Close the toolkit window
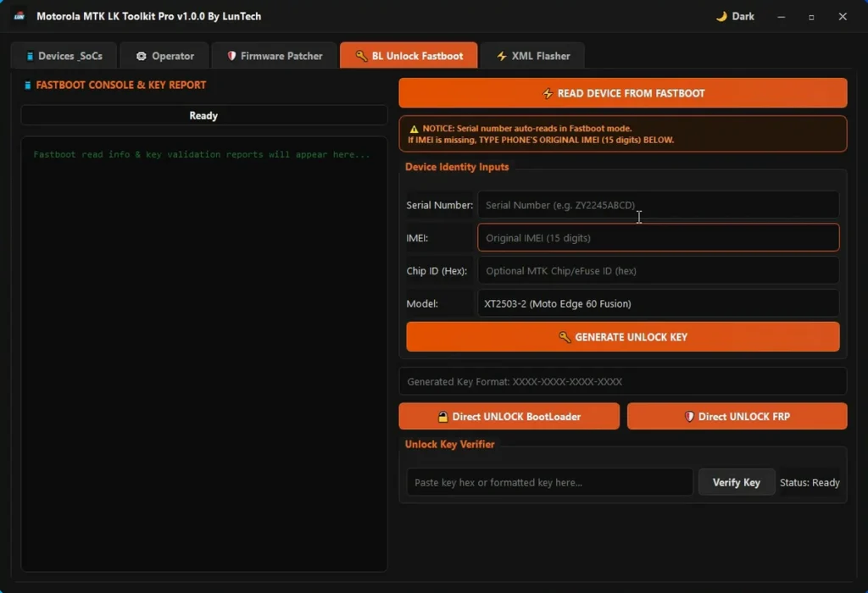The image size is (868, 593). point(843,17)
